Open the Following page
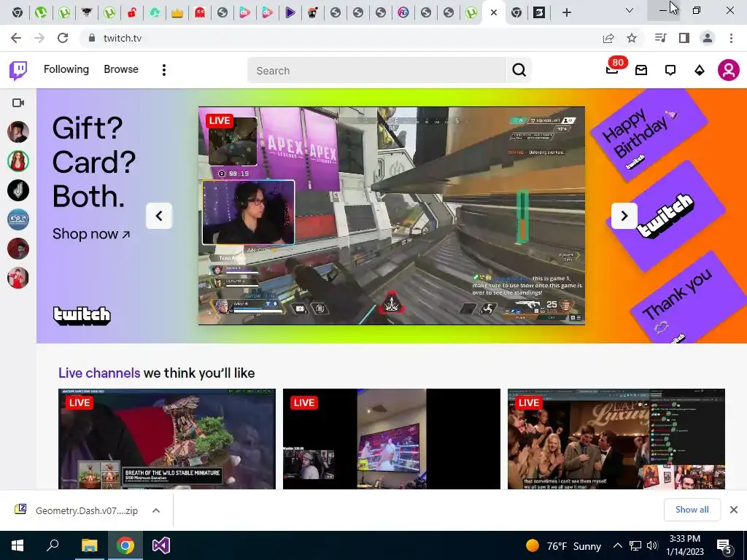This screenshot has width=747, height=560. [x=66, y=69]
